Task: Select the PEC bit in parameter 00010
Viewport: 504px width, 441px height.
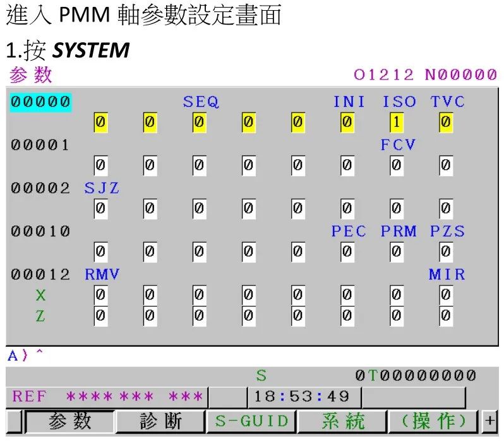Action: click(347, 251)
